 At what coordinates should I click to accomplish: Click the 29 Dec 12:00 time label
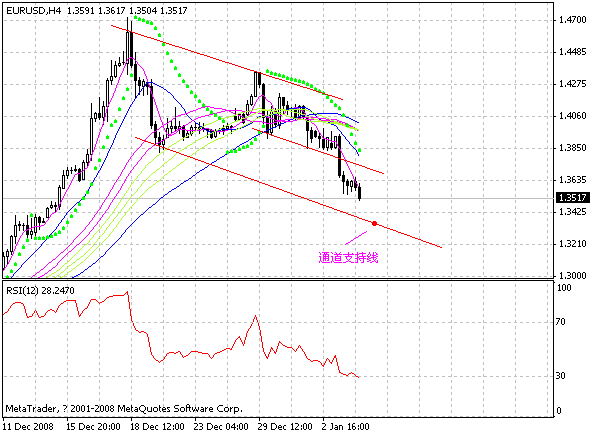285,427
